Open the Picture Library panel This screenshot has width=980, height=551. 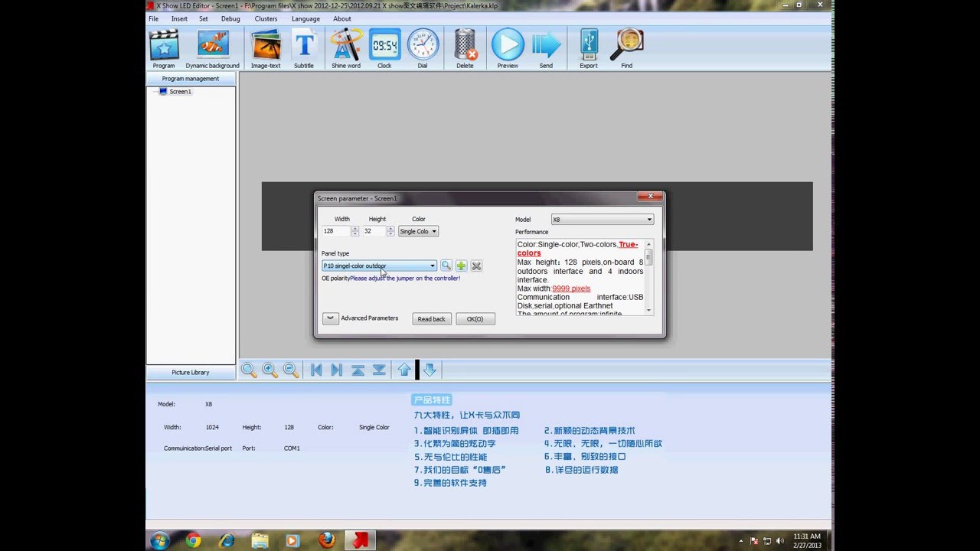click(x=191, y=373)
